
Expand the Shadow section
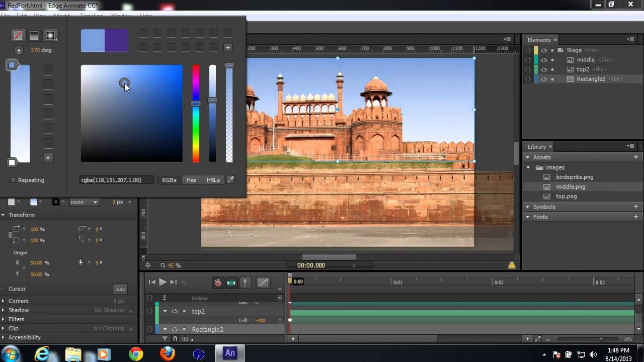click(x=3, y=310)
